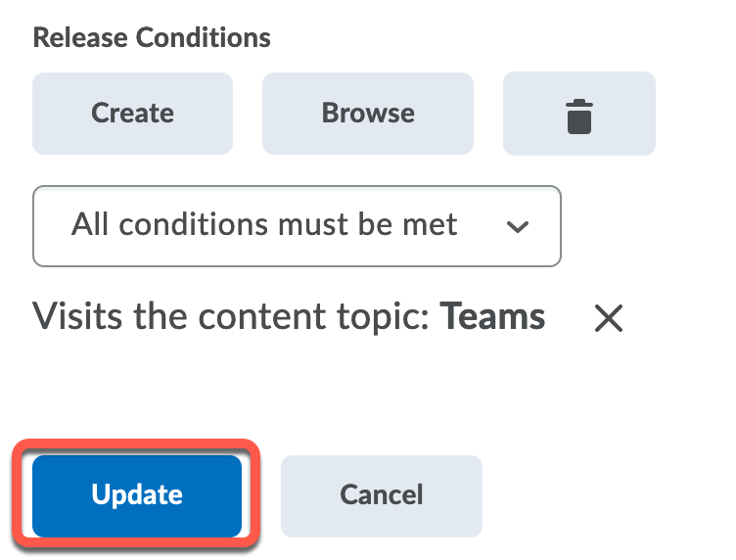The image size is (736, 560).
Task: Delete all release conditions via trash button
Action: coord(578,114)
